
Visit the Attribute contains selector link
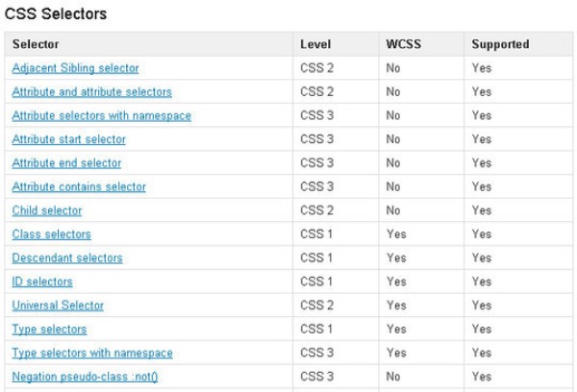coord(79,186)
